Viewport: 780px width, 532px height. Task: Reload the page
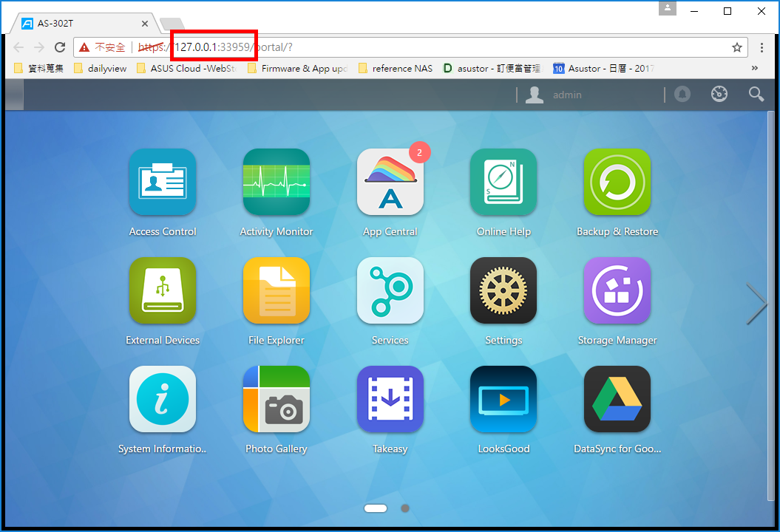(x=60, y=47)
